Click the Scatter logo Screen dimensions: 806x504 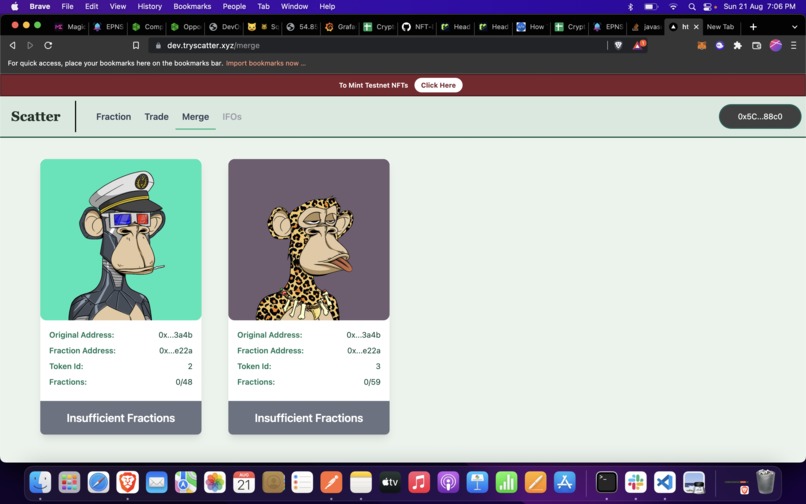tap(35, 116)
